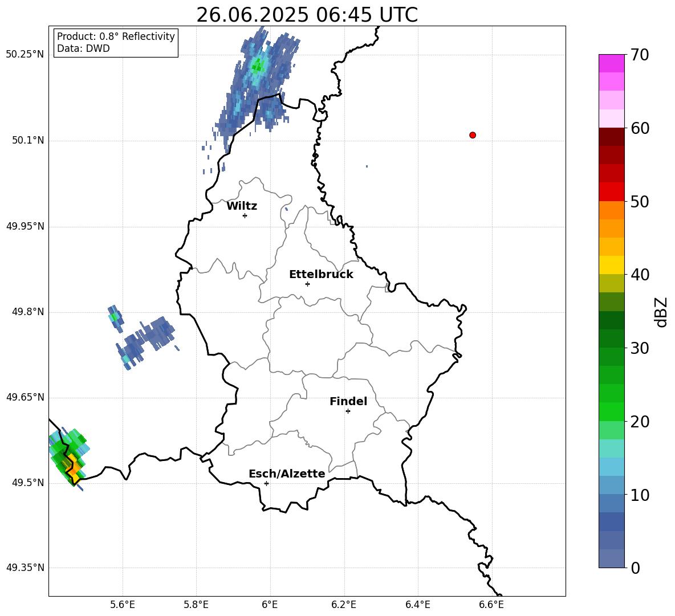The image size is (675, 616).
Task: Click the orange colorbar segment below 50
Action: (612, 210)
